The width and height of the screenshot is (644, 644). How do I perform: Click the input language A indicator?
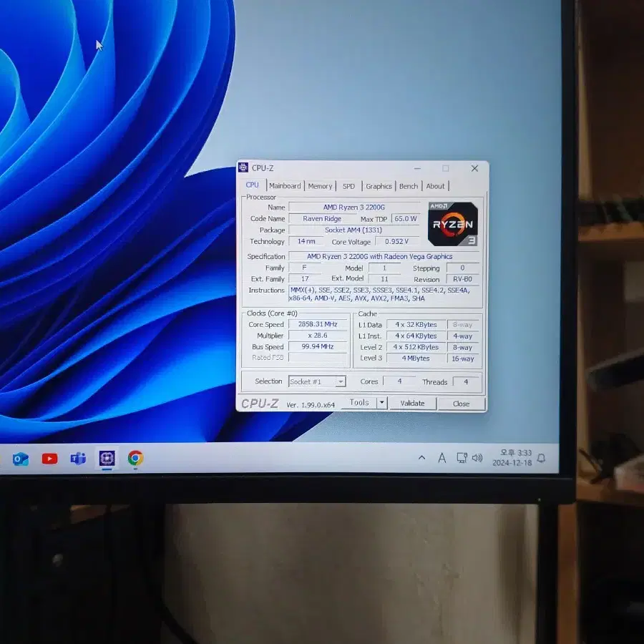pyautogui.click(x=442, y=457)
